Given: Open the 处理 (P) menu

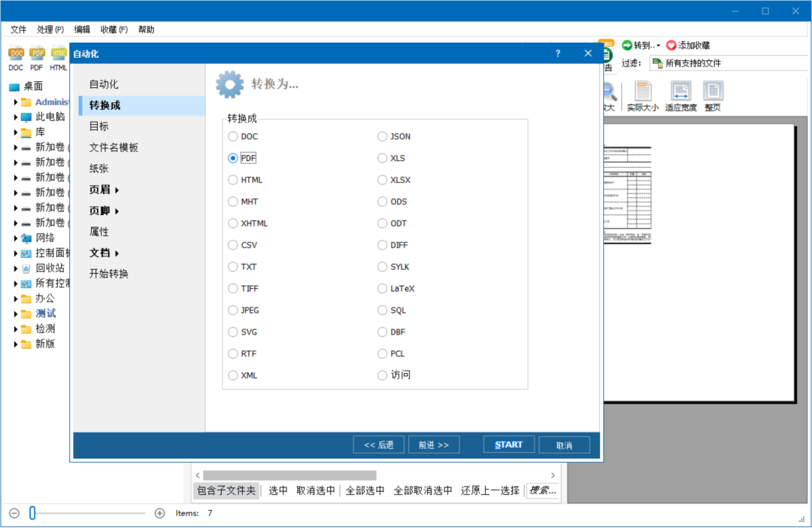Looking at the screenshot, I should coord(50,29).
